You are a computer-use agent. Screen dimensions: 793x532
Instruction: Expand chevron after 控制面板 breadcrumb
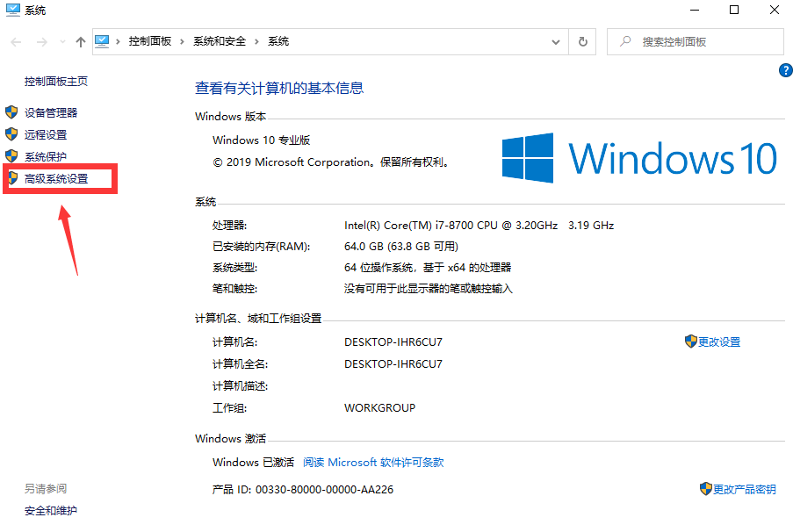tap(182, 41)
